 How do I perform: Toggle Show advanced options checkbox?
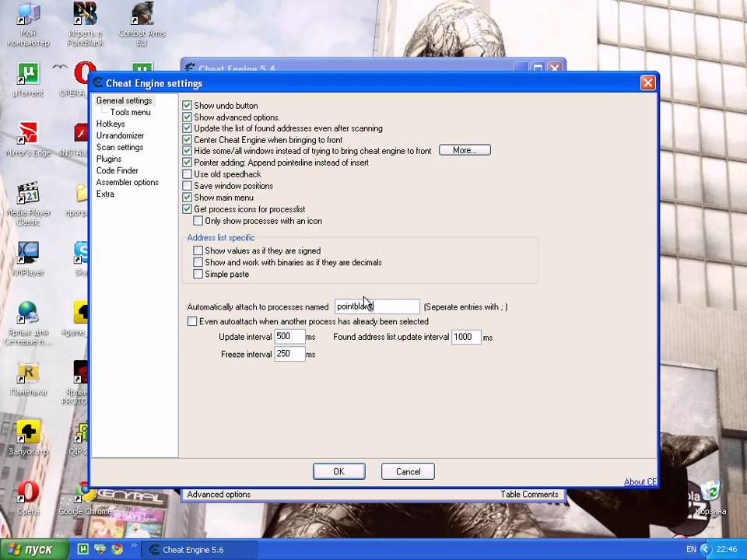tap(188, 117)
